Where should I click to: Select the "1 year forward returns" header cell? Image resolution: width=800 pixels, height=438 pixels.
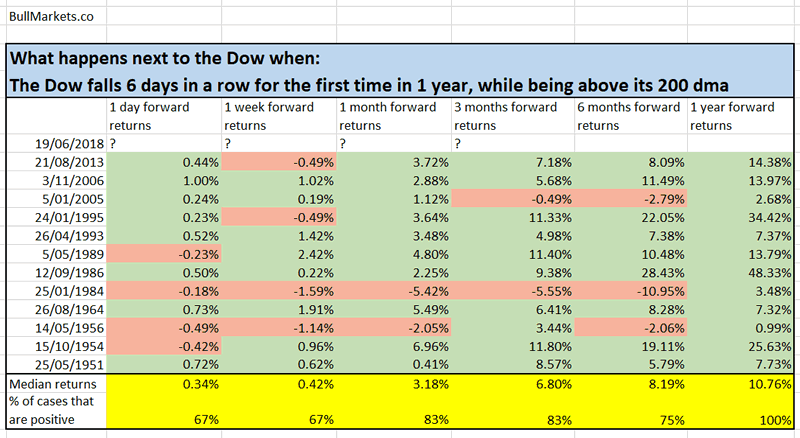click(x=742, y=117)
